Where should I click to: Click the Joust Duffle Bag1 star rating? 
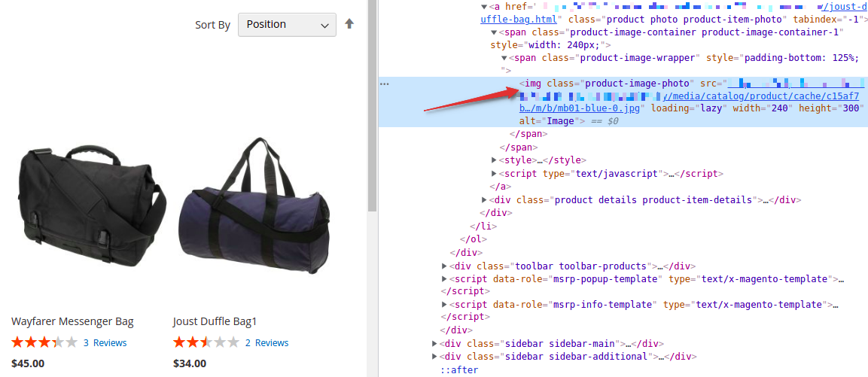[x=206, y=342]
